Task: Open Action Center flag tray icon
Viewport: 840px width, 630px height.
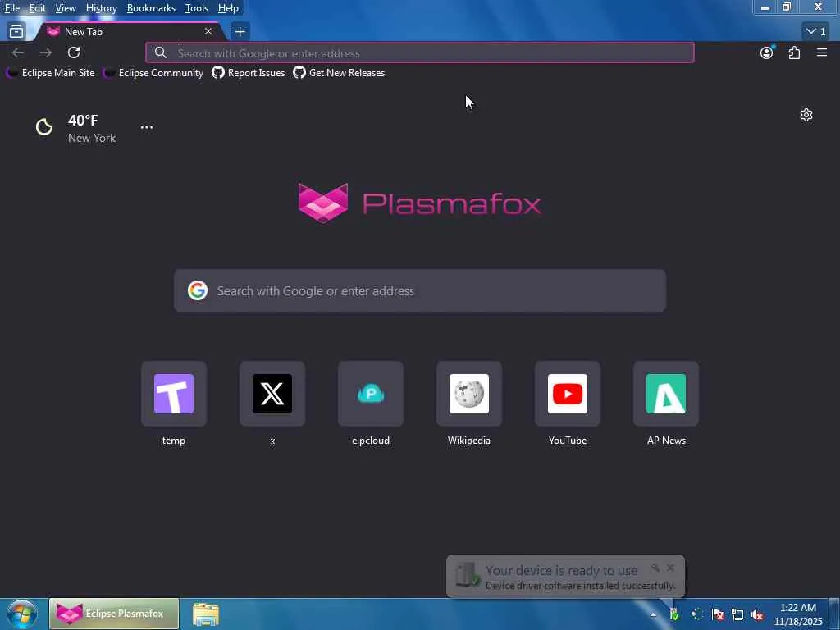Action: [718, 614]
